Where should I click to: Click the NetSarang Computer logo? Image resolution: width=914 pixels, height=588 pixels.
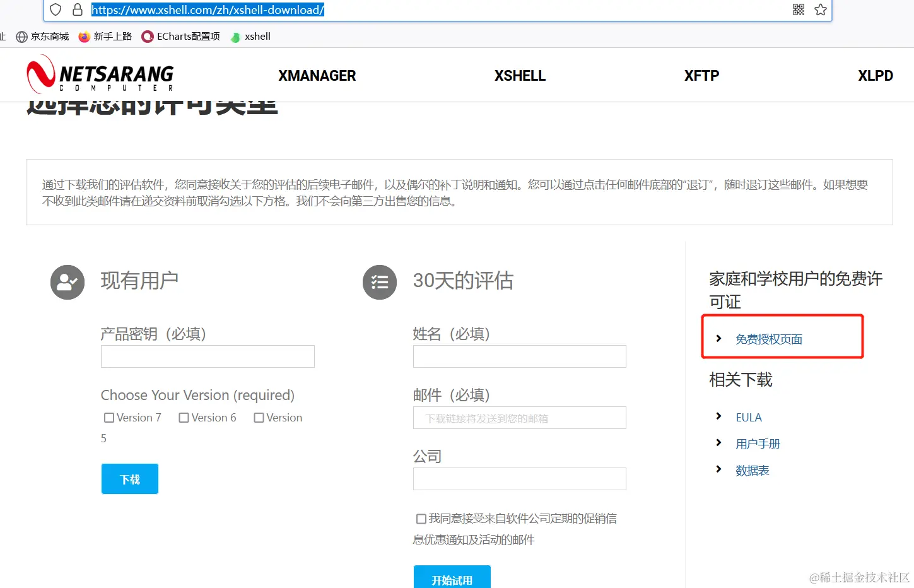(x=100, y=74)
